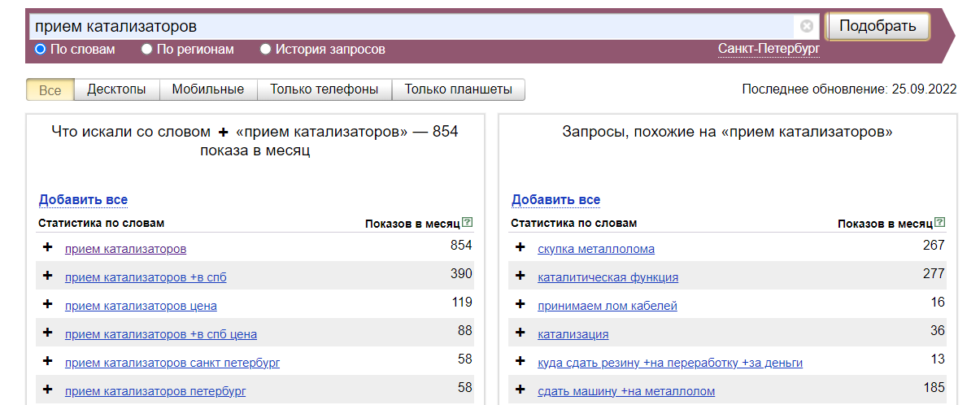Screen dimensions: 980x405
Task: Select 'По регионам' radio option
Action: click(146, 49)
